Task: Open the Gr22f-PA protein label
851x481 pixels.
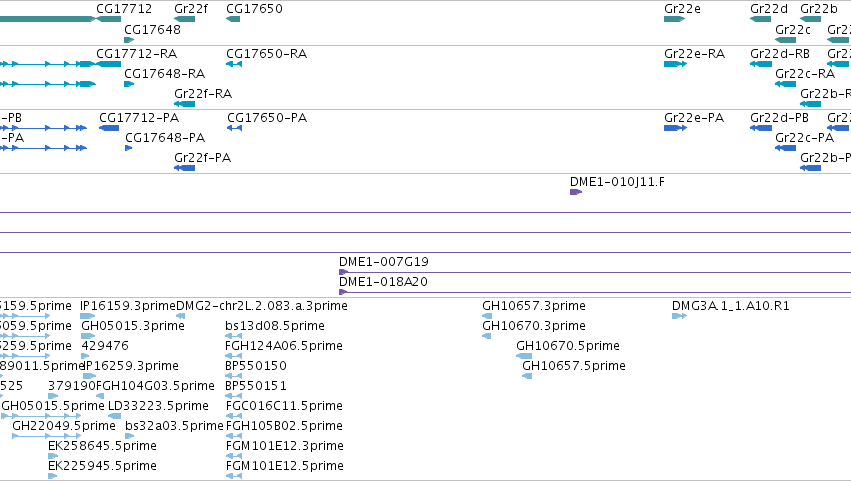Action: coord(202,157)
